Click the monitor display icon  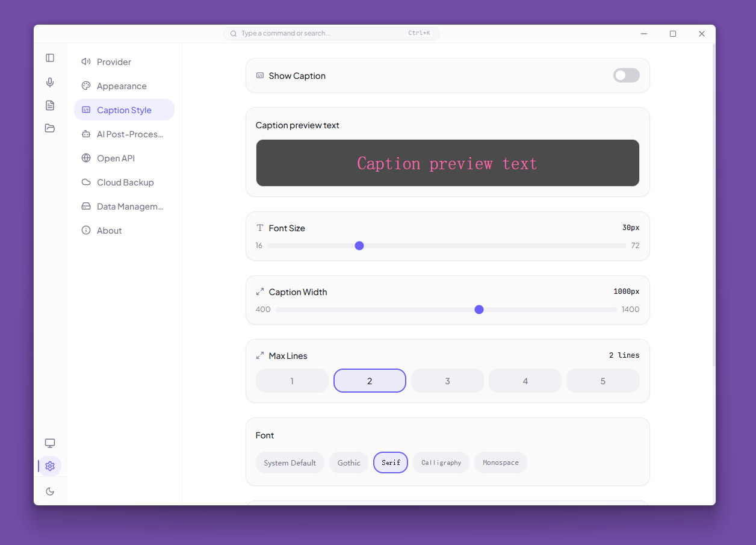click(x=50, y=443)
